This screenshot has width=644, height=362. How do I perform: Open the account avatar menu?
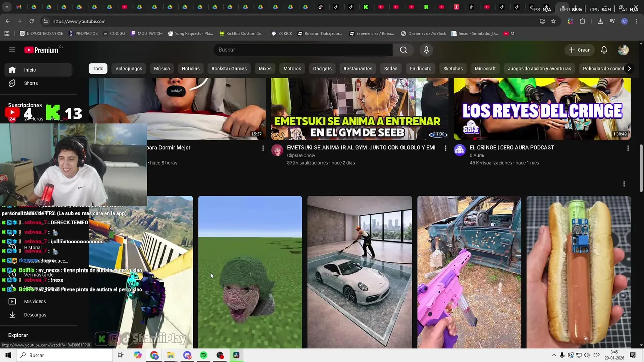(x=623, y=50)
